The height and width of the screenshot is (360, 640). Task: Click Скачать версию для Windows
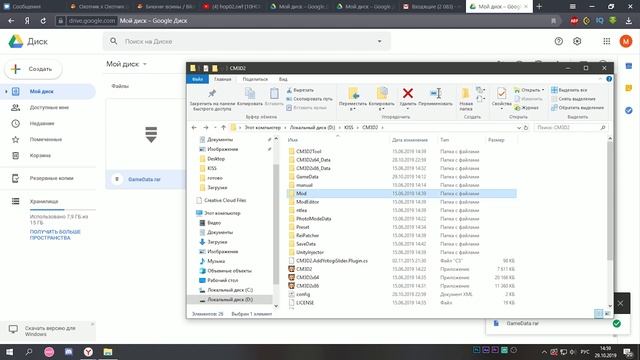coord(48,331)
